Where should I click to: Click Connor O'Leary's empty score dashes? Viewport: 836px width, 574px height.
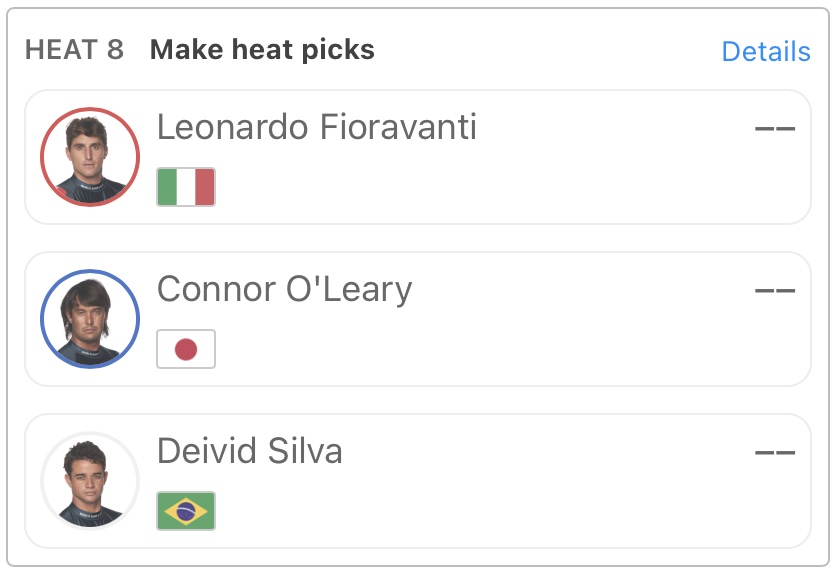coord(775,291)
